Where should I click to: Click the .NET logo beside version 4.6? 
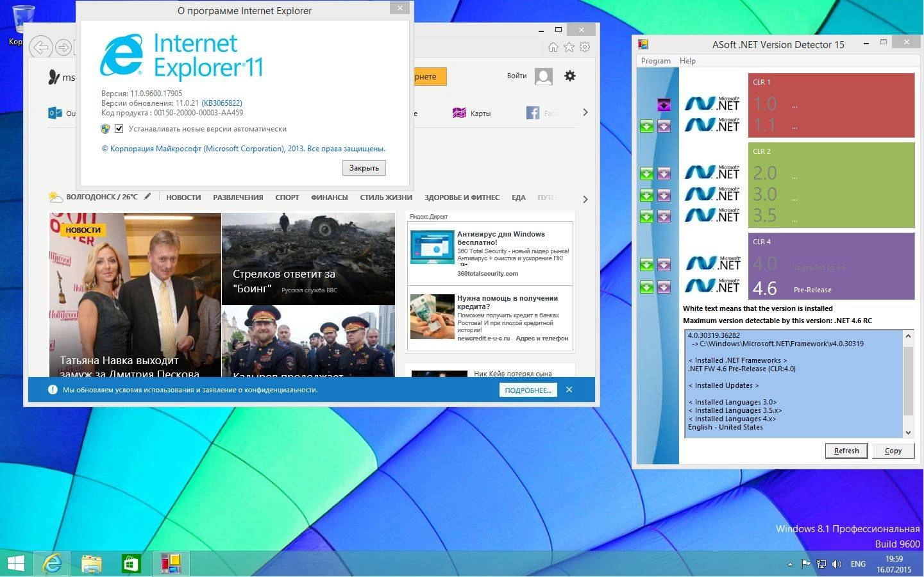click(712, 285)
